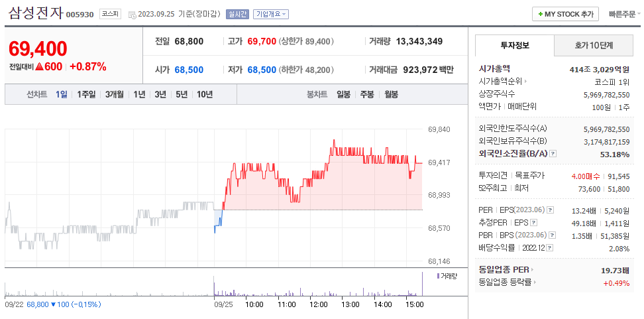
Task: Click the 외국인소진율 53.18% value
Action: point(614,154)
